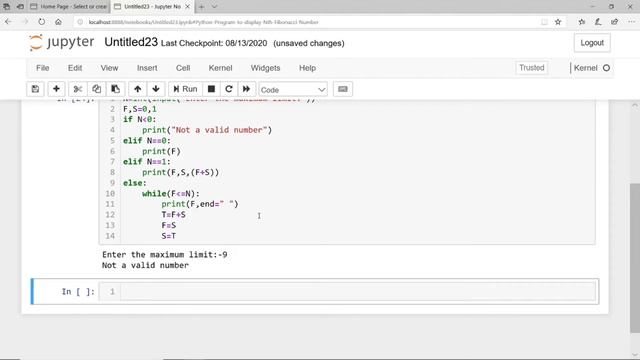This screenshot has height=360, width=640.
Task: Add this page to favorites star
Action: tap(558, 22)
